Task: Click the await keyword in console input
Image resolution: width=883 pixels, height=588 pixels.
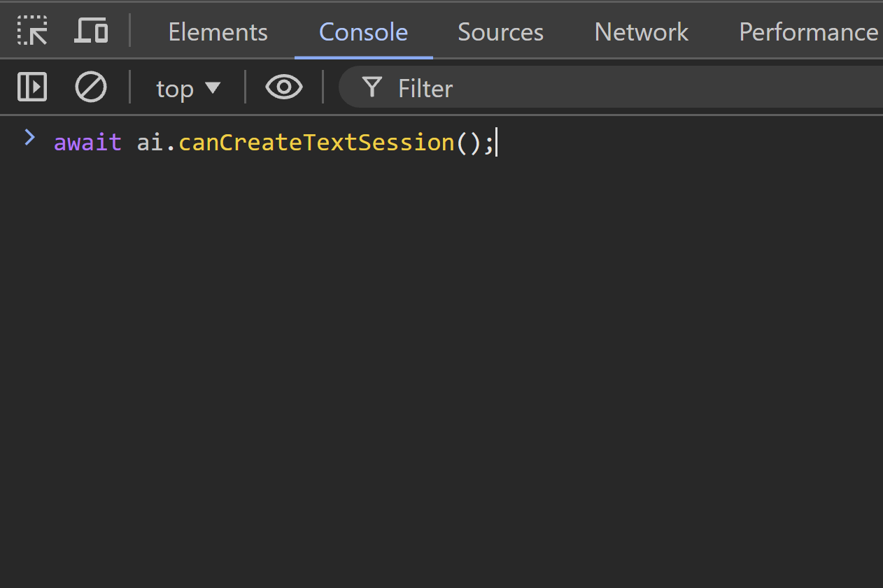Action: coord(87,143)
